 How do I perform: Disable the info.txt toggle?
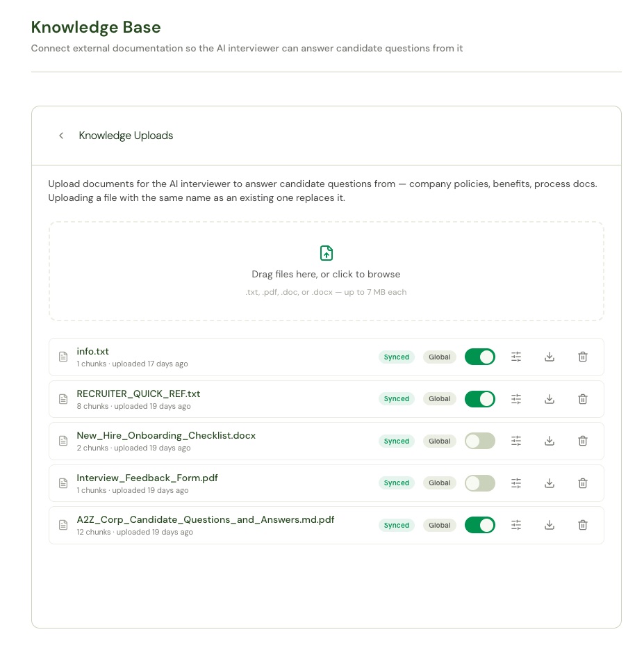pos(480,357)
